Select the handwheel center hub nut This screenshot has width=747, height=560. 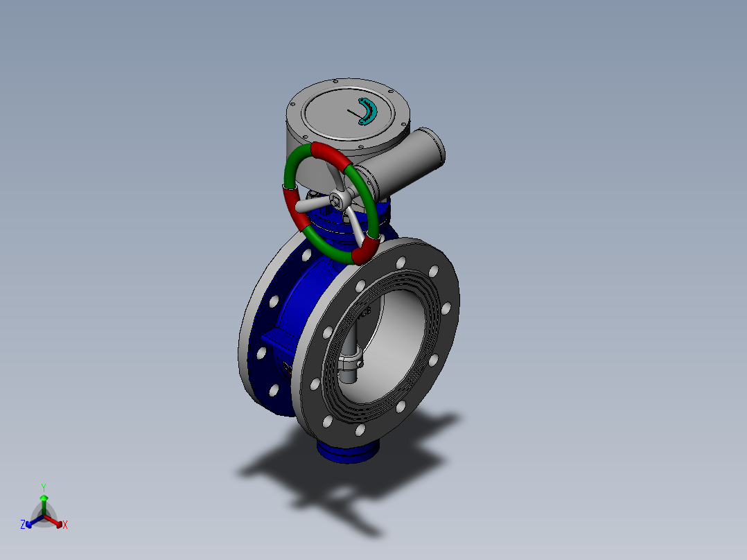337,202
